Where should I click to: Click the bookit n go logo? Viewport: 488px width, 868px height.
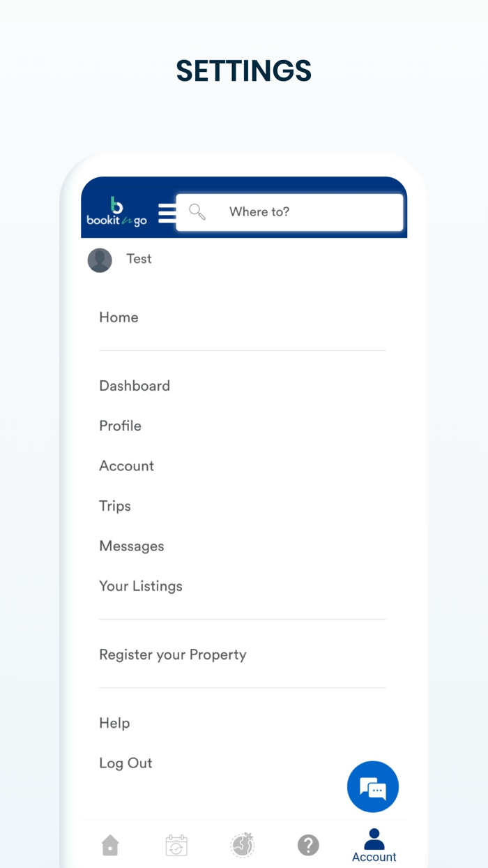click(117, 212)
